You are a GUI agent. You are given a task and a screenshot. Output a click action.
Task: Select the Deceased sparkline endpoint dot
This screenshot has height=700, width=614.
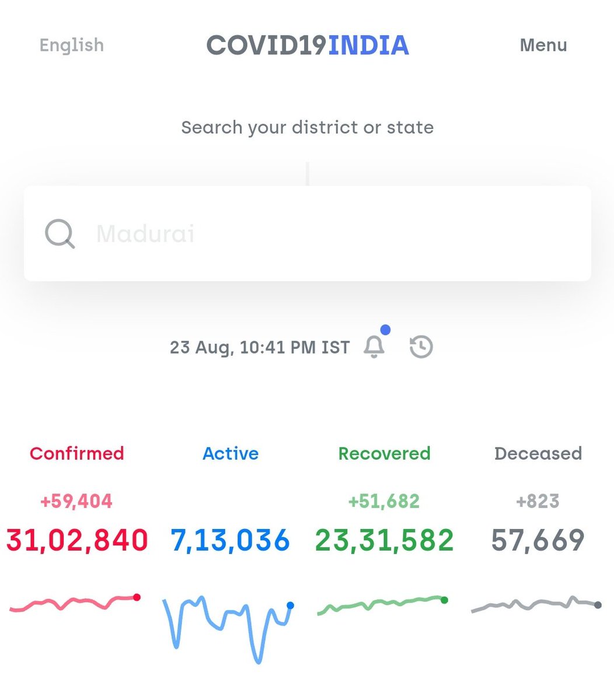597,604
